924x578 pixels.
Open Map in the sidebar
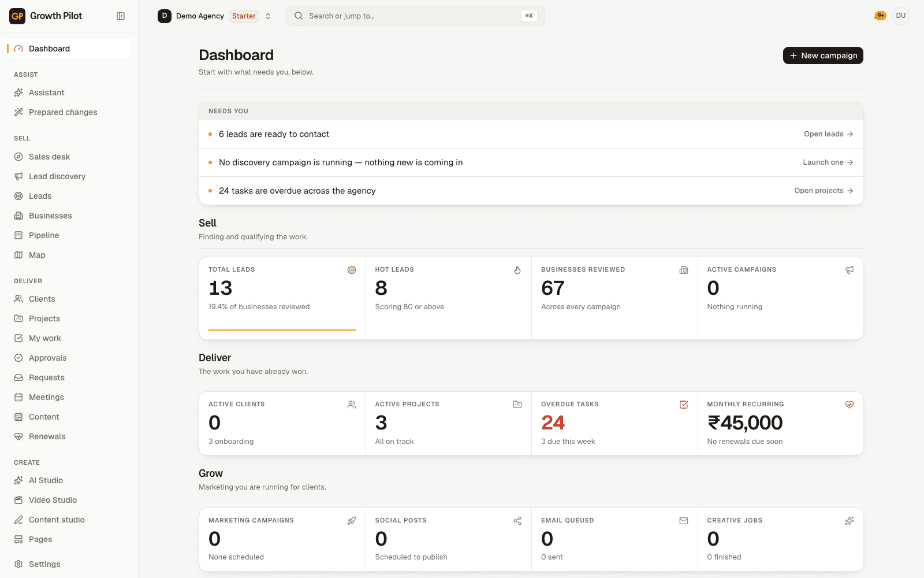pos(69,255)
